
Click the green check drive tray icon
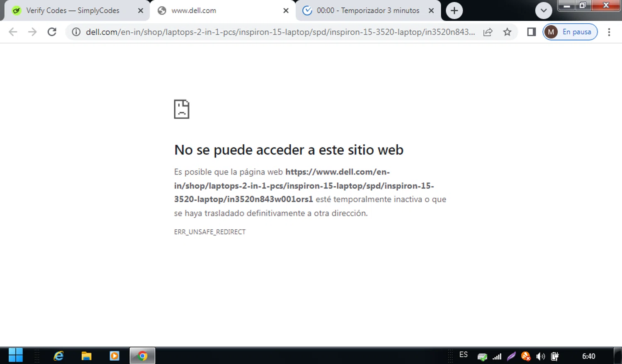click(482, 356)
